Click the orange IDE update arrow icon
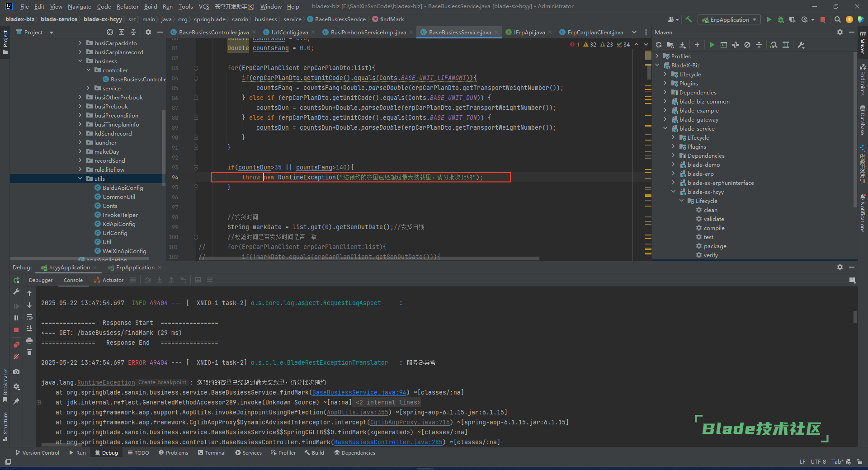868x470 pixels. pyautogui.click(x=849, y=19)
